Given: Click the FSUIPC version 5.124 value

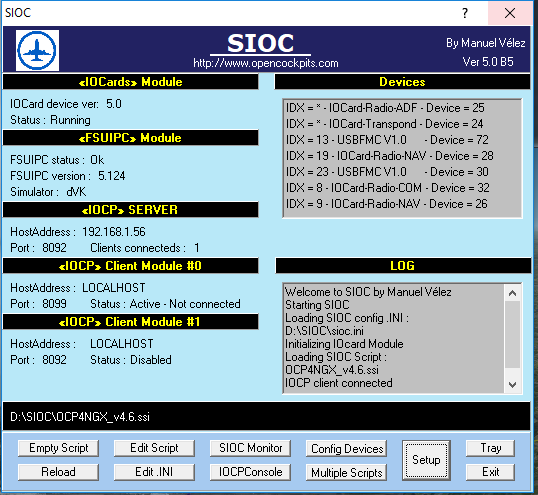Looking at the screenshot, I should pyautogui.click(x=112, y=176).
